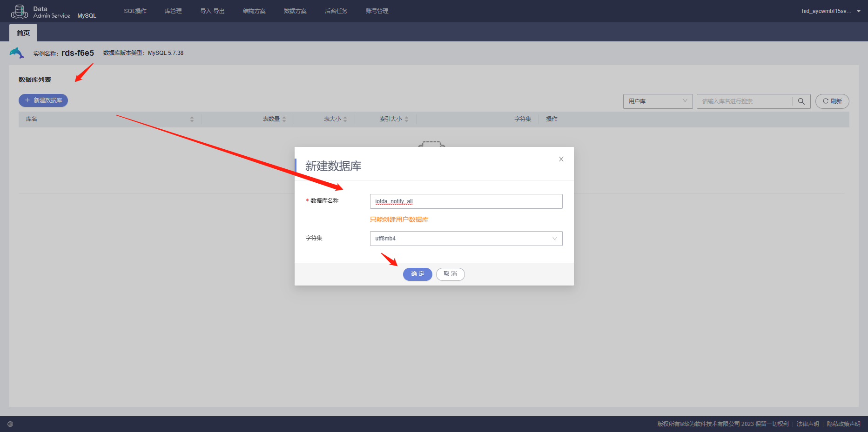Open the 数据方案 menu
Viewport: 868px width, 432px height.
pyautogui.click(x=295, y=11)
